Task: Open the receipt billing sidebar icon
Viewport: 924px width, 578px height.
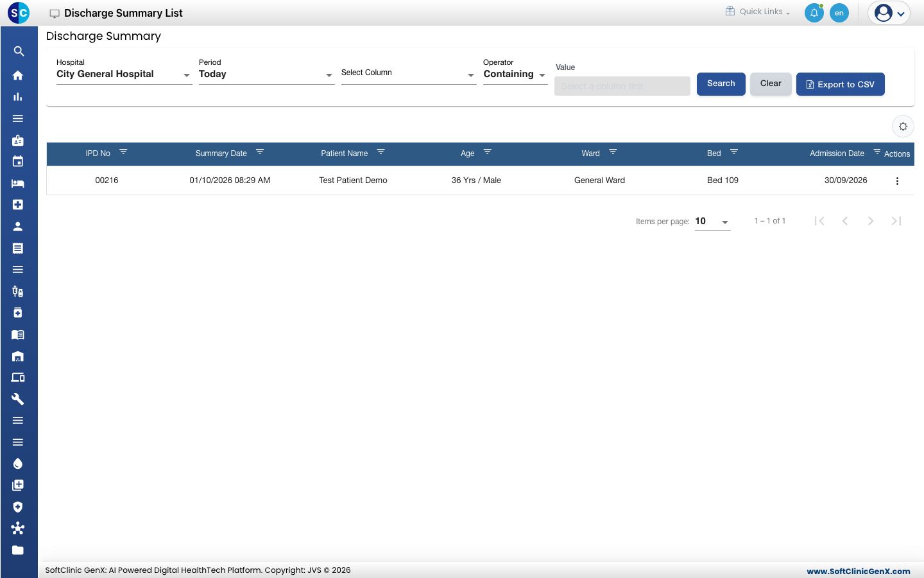Action: (x=18, y=248)
